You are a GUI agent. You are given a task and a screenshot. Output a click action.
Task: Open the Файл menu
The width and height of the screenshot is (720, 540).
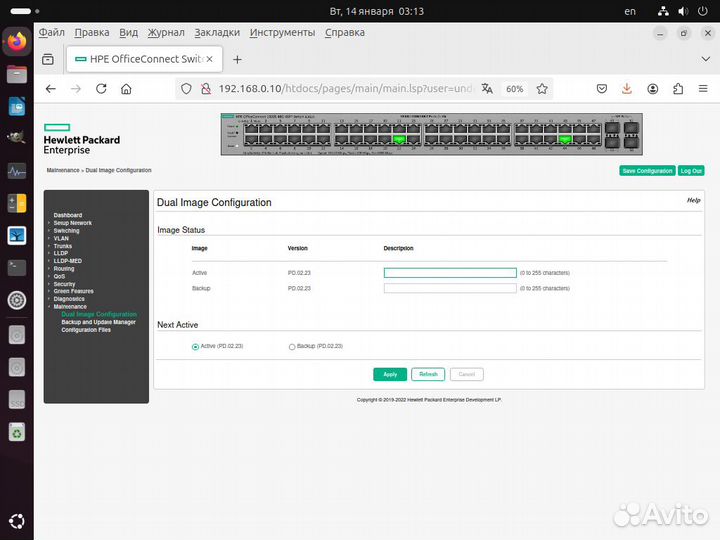pos(51,33)
